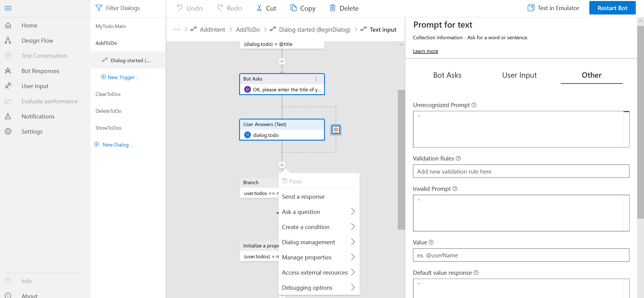Click the Cut scissors toolbar icon
Image resolution: width=644 pixels, height=298 pixels.
click(259, 8)
